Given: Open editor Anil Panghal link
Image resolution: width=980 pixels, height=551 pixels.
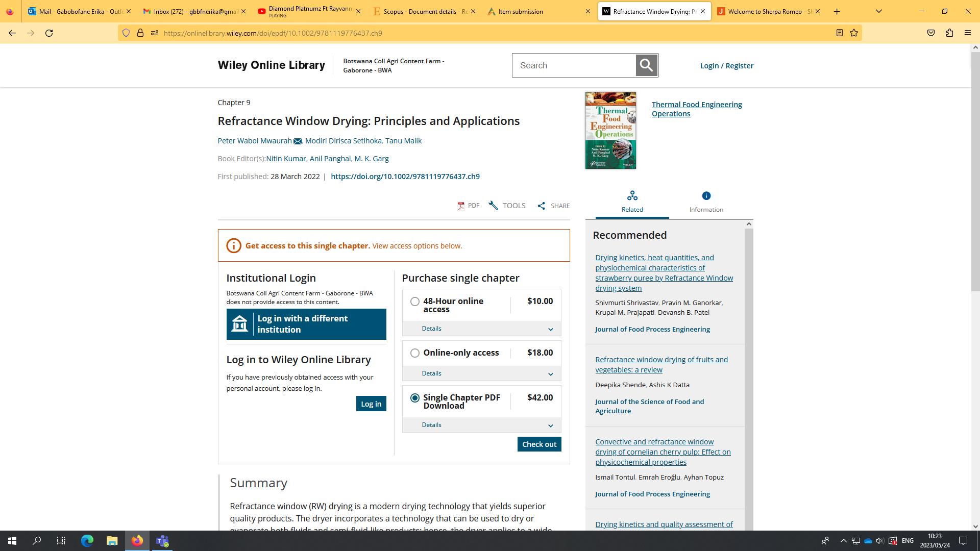Looking at the screenshot, I should pyautogui.click(x=330, y=159).
